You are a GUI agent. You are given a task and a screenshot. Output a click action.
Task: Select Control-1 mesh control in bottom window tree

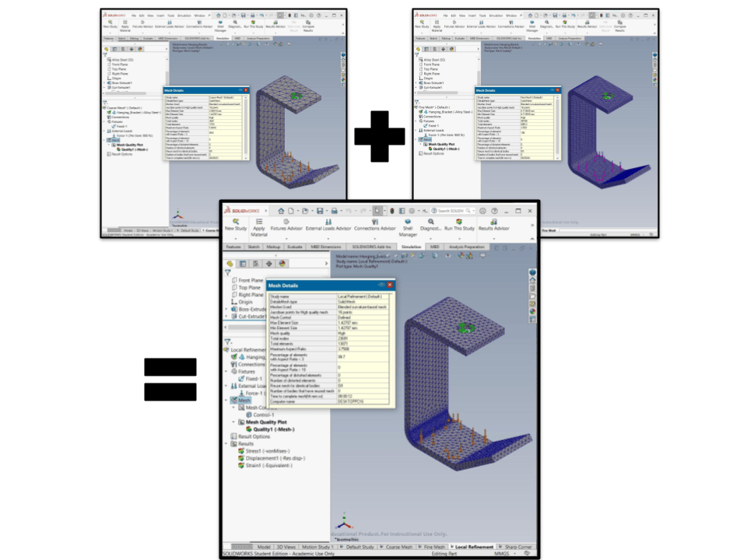pos(260,415)
